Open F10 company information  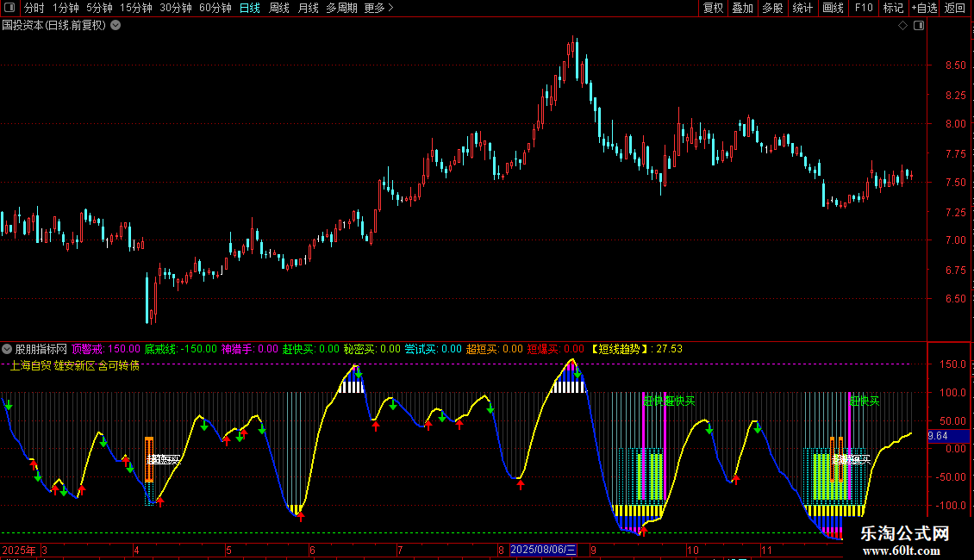tap(863, 9)
